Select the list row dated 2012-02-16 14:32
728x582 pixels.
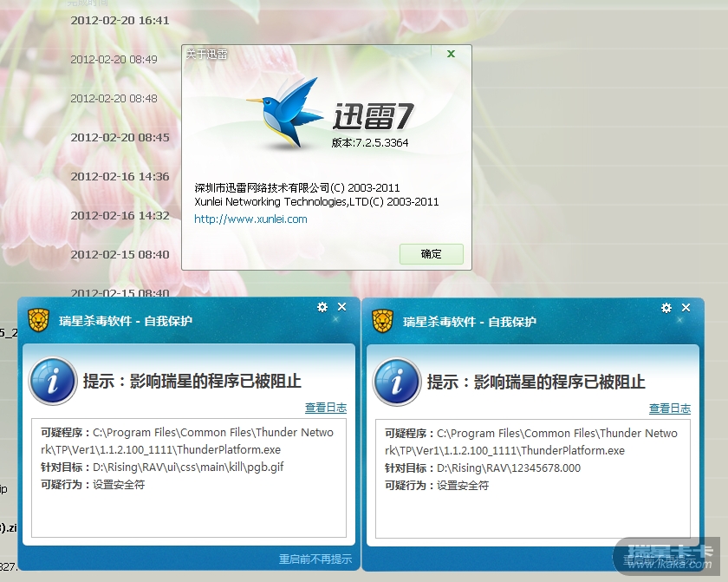click(x=120, y=215)
